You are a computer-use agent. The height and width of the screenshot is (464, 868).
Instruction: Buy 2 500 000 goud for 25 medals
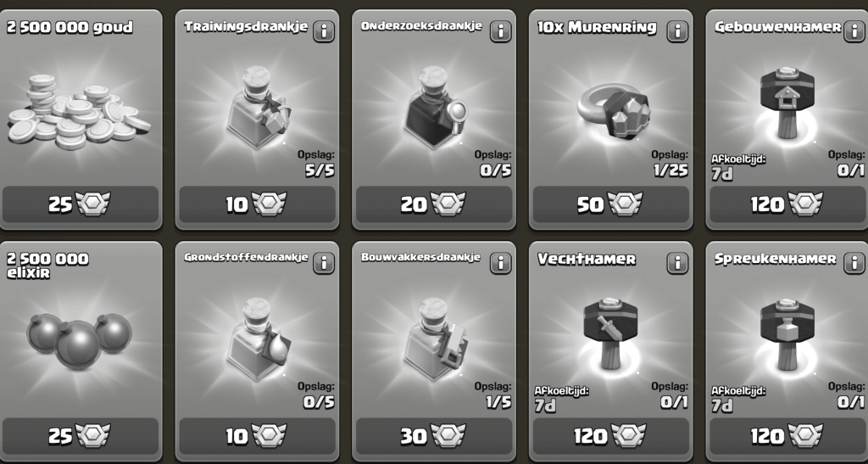(x=81, y=204)
